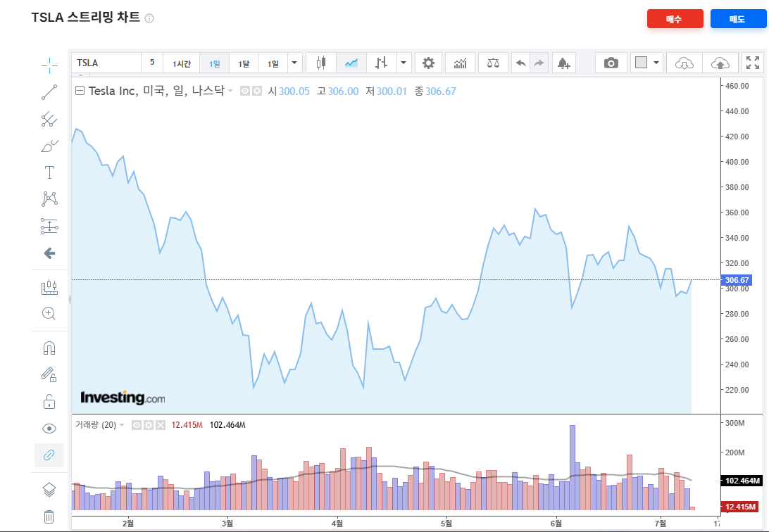
Task: Click the gray layout square swatch
Action: (641, 62)
